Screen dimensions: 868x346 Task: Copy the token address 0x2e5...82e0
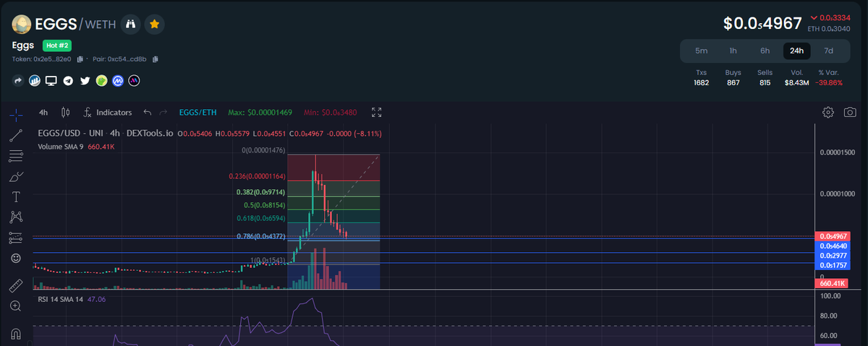click(80, 59)
